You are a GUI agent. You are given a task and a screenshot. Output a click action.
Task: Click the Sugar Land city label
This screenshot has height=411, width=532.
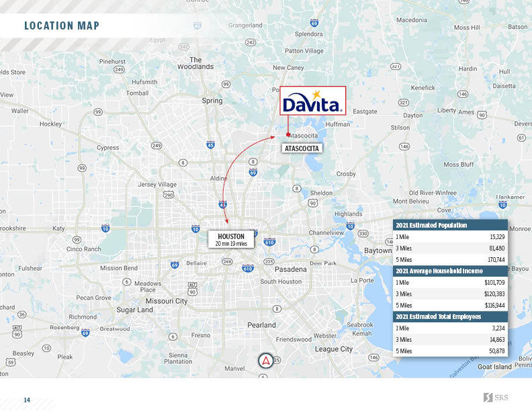[135, 310]
